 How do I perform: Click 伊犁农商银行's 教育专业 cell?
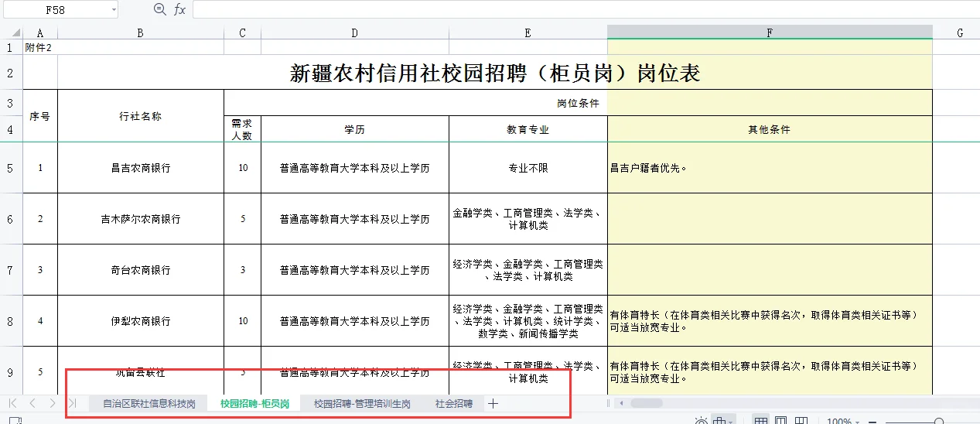click(528, 321)
